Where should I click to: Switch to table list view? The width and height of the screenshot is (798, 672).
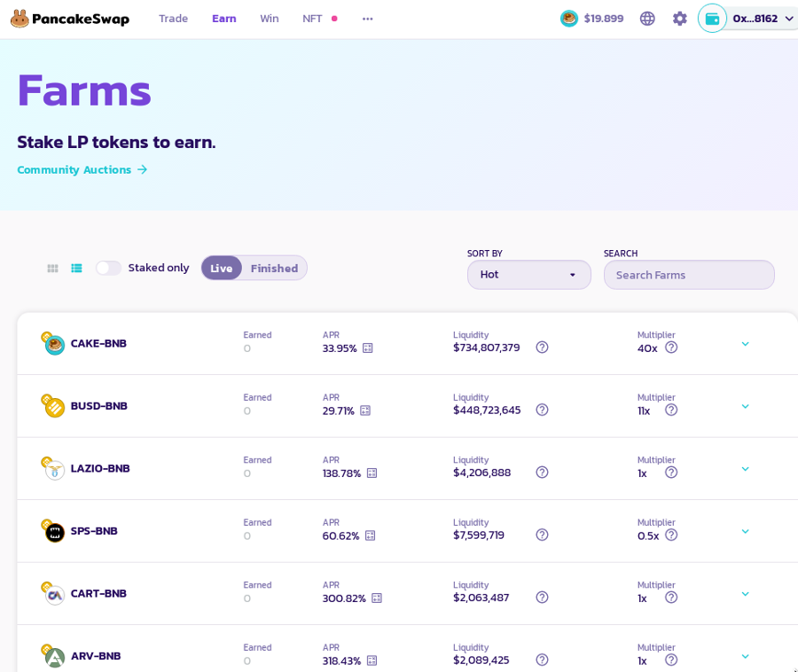pyautogui.click(x=76, y=268)
